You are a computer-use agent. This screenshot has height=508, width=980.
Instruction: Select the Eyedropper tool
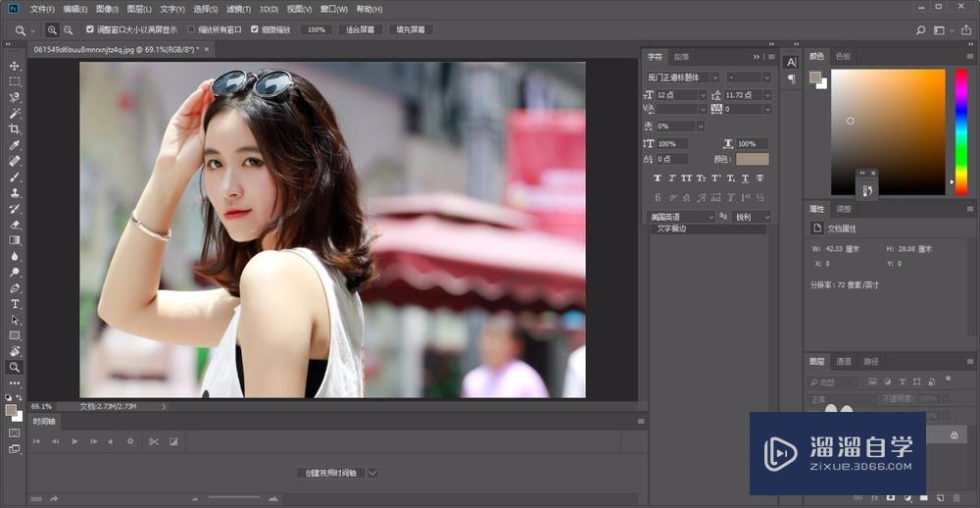[x=15, y=145]
